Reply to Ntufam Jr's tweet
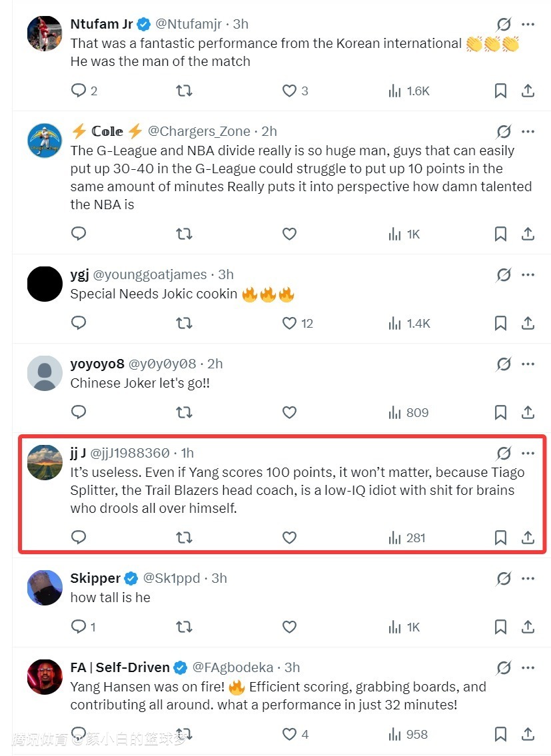This screenshot has width=551, height=756. (79, 91)
